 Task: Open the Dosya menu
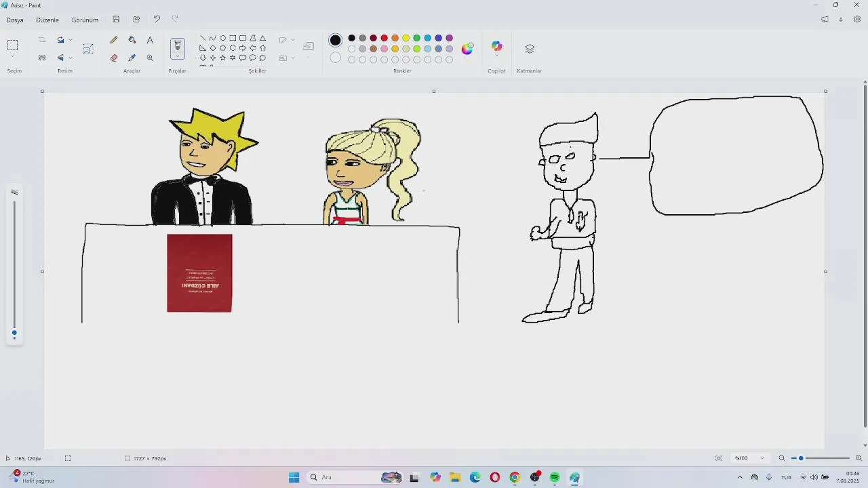coord(15,20)
